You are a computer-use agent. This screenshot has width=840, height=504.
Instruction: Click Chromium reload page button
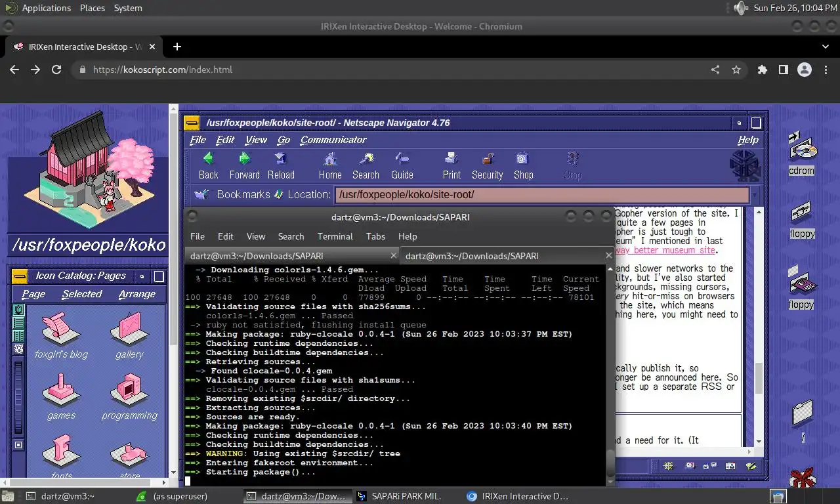coord(56,70)
